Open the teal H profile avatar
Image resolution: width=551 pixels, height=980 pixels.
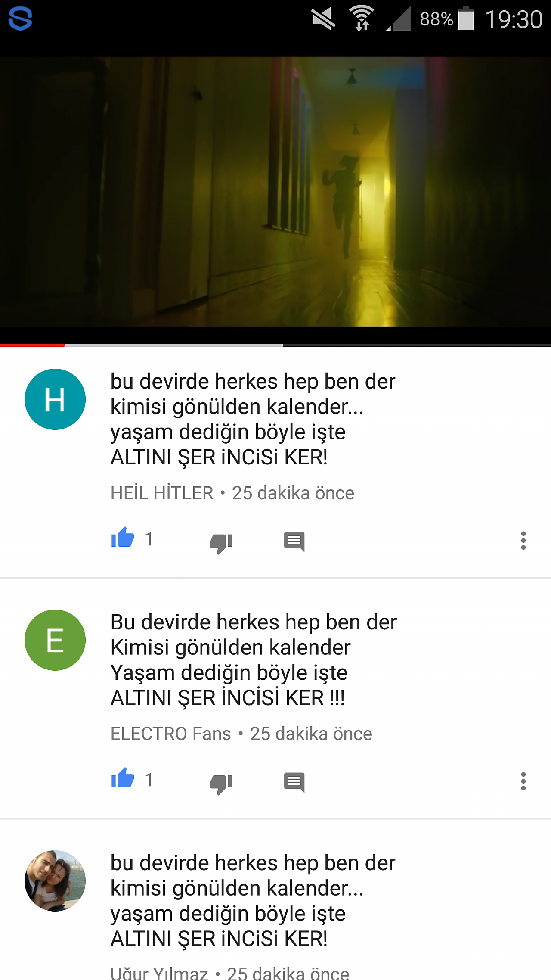tap(55, 399)
